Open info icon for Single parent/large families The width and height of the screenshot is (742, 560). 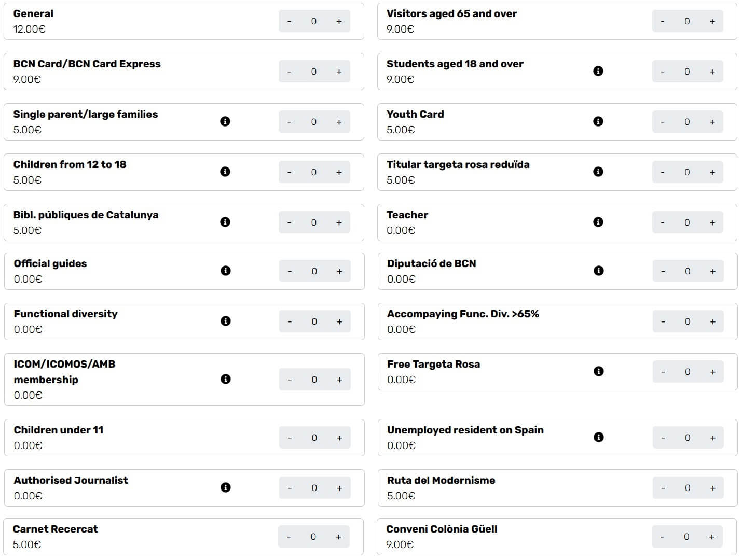pyautogui.click(x=225, y=121)
